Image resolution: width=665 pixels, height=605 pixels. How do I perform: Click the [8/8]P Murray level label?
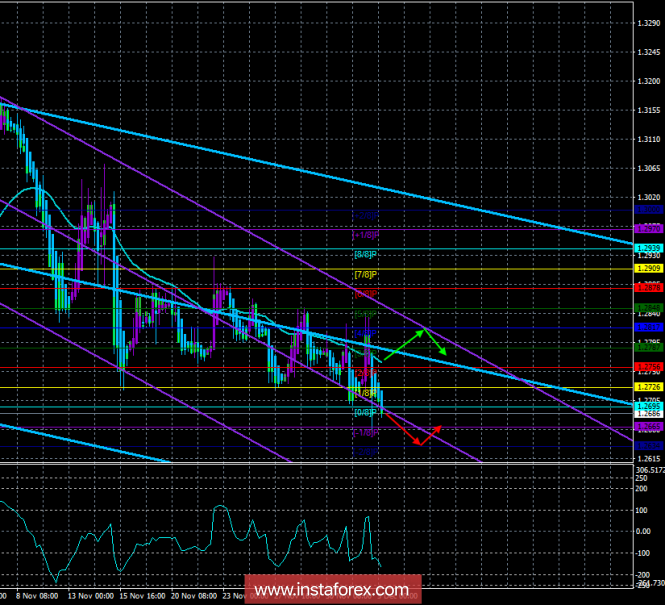(365, 254)
